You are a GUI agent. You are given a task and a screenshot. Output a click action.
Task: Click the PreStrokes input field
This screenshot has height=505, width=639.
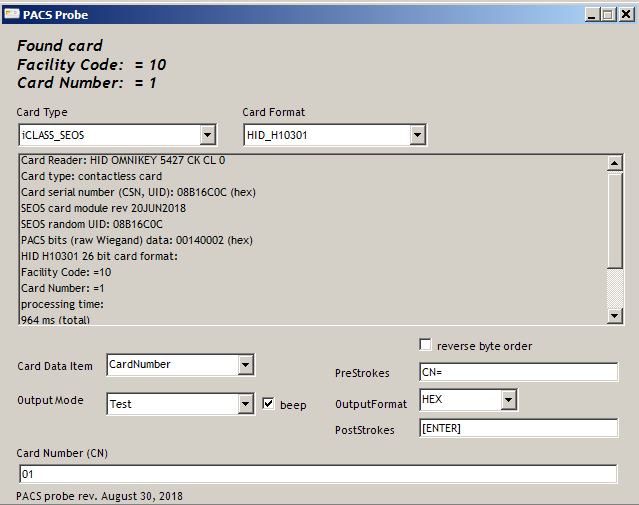[518, 372]
